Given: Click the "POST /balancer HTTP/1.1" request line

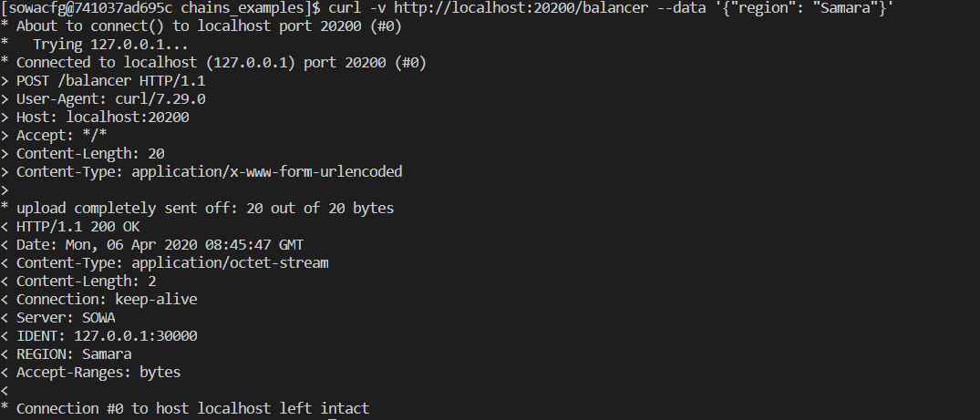Looking at the screenshot, I should (x=109, y=81).
